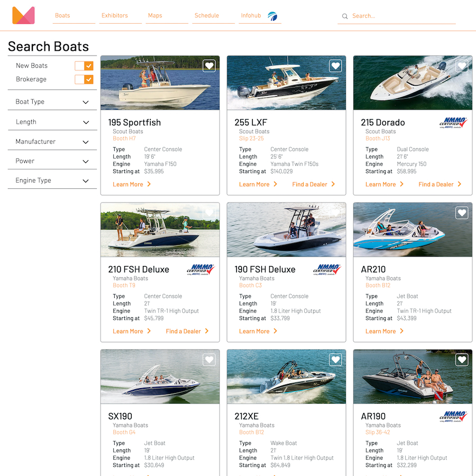Toggle the Brokerage filter switch
Image resolution: width=476 pixels, height=476 pixels.
[84, 79]
